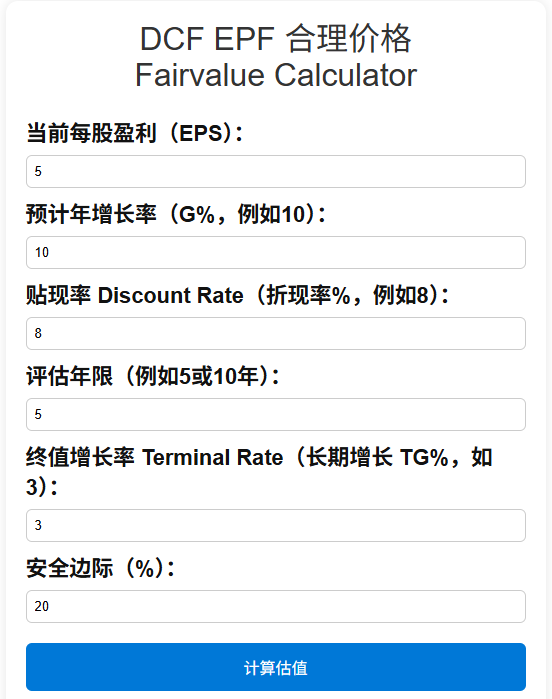The height and width of the screenshot is (699, 552).
Task: Click the 贴现率 Discount Rate label
Action: tap(238, 295)
